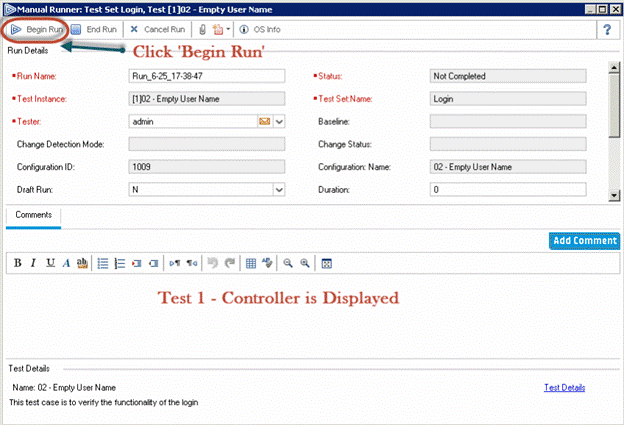Screen dimensions: 624x425
Task: Toggle italic text formatting
Action: click(34, 263)
